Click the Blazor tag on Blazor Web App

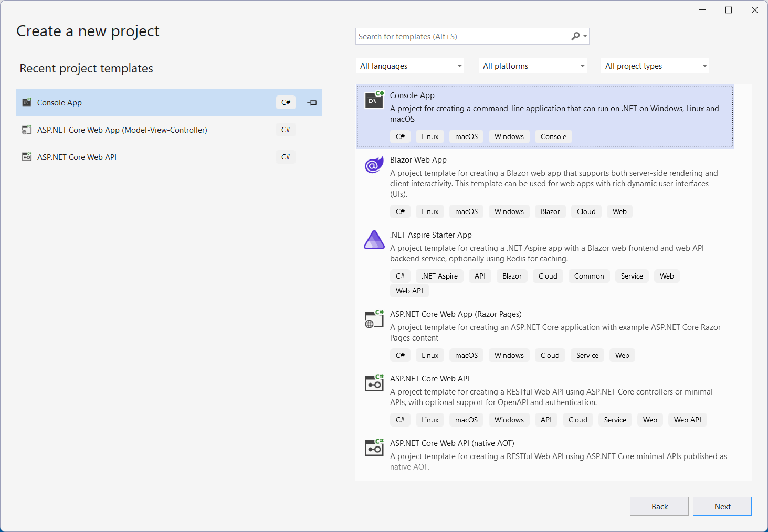(x=550, y=211)
